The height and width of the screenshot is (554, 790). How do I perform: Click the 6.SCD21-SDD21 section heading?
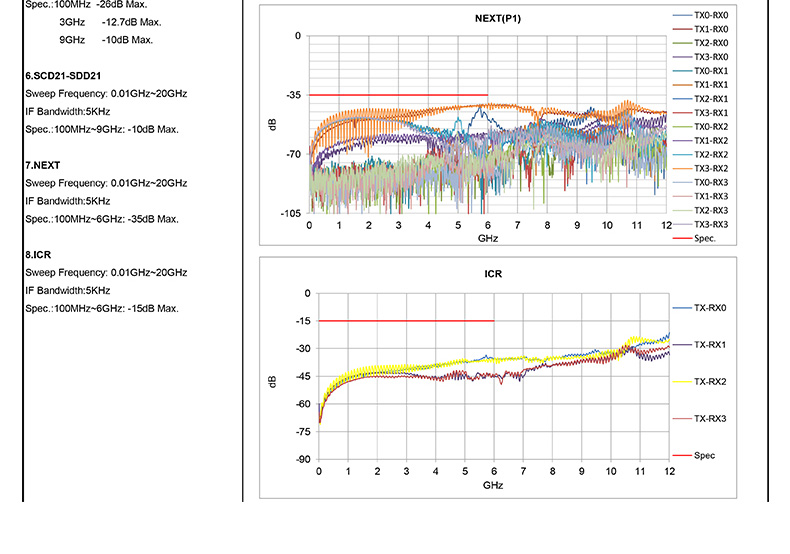tap(63, 75)
